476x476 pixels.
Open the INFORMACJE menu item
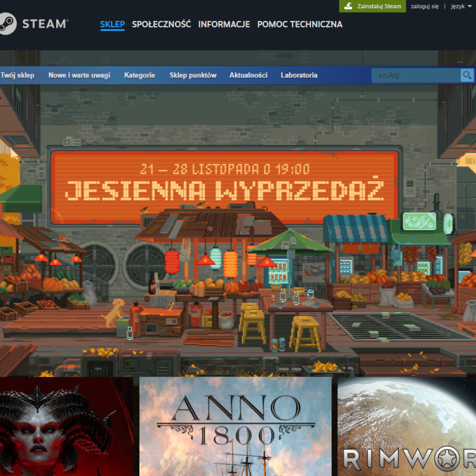click(x=224, y=24)
